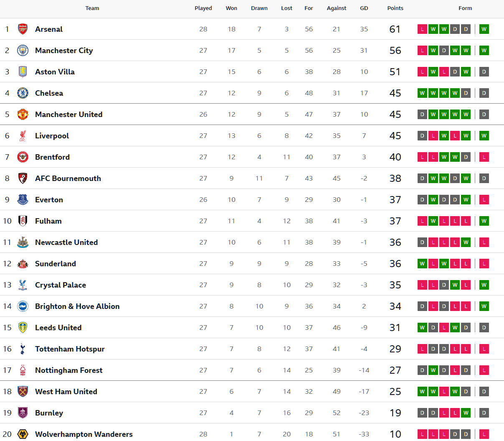Open the Manchester United team page
The height and width of the screenshot is (441, 504).
(68, 114)
